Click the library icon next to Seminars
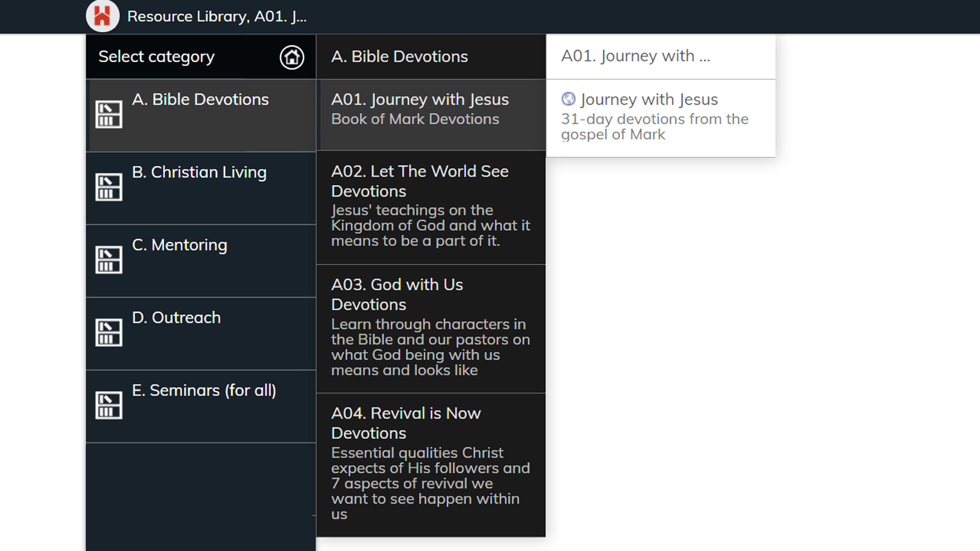The image size is (980, 551). coord(109,405)
